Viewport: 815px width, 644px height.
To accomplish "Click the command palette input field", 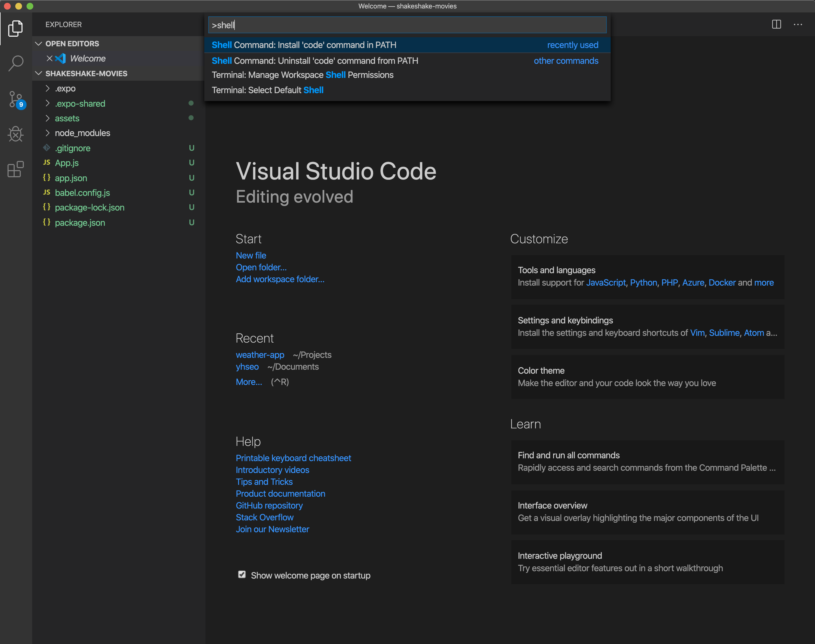I will coord(407,25).
